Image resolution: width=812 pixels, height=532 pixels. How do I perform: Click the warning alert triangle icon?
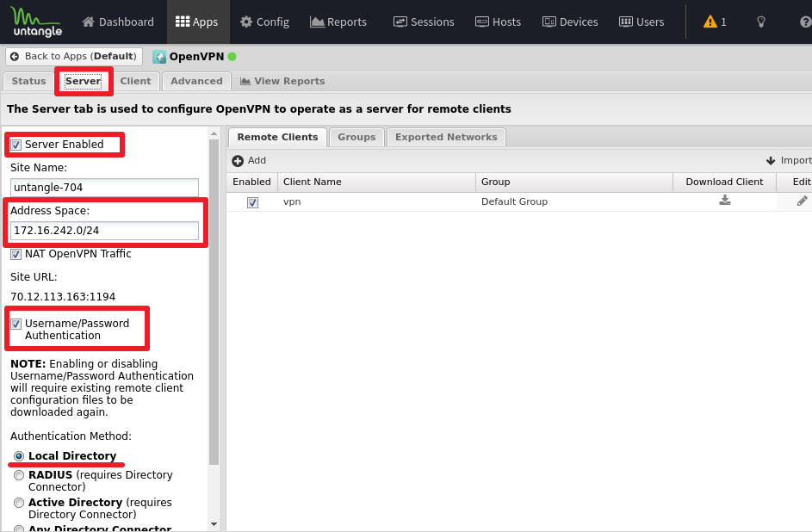point(710,22)
